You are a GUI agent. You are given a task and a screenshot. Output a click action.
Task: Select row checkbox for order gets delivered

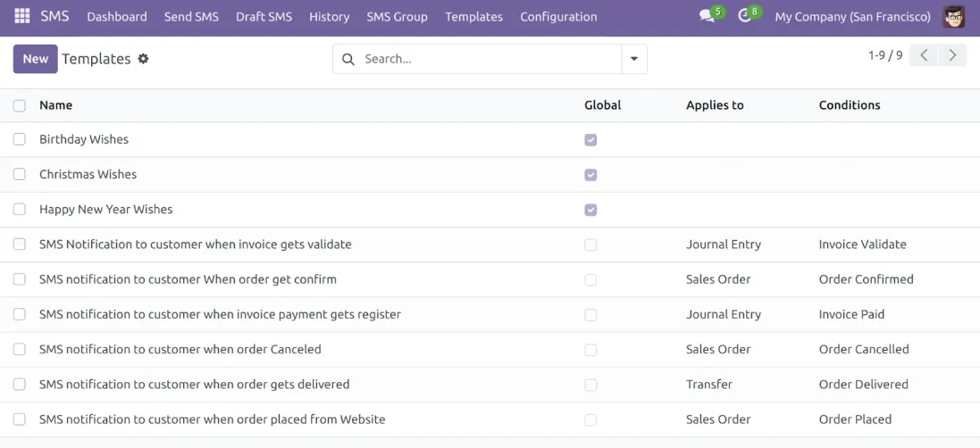pos(20,384)
